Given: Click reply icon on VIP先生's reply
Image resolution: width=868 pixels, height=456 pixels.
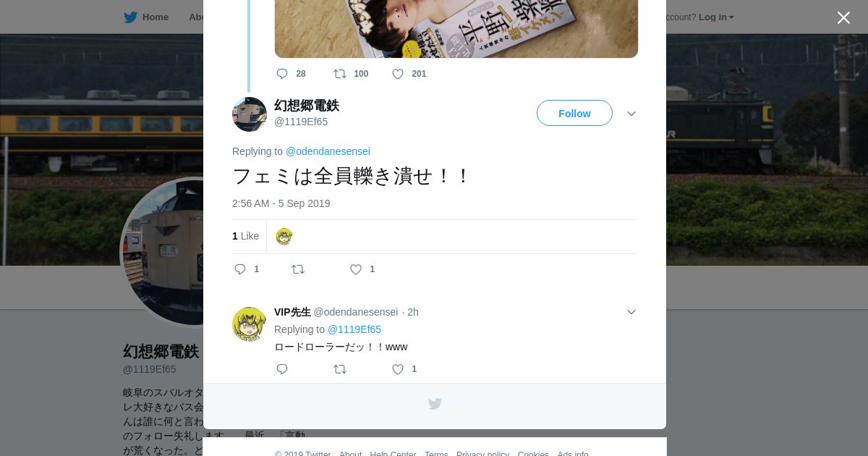Looking at the screenshot, I should click(282, 369).
